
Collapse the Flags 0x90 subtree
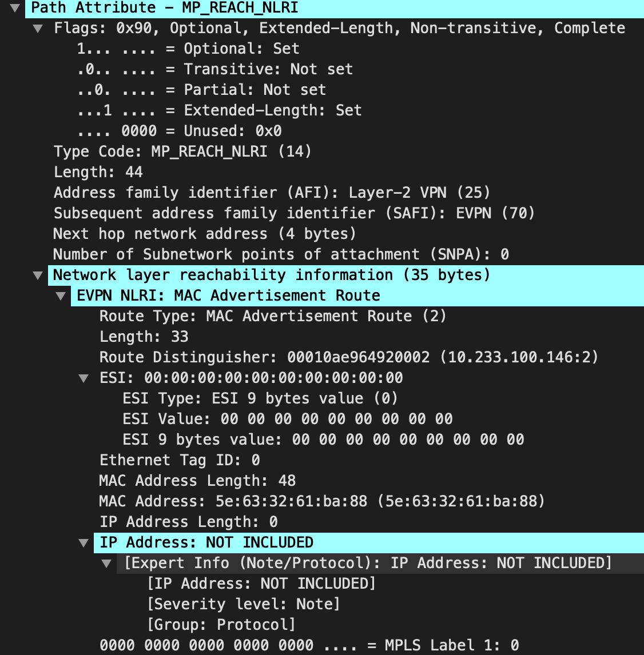pyautogui.click(x=38, y=28)
